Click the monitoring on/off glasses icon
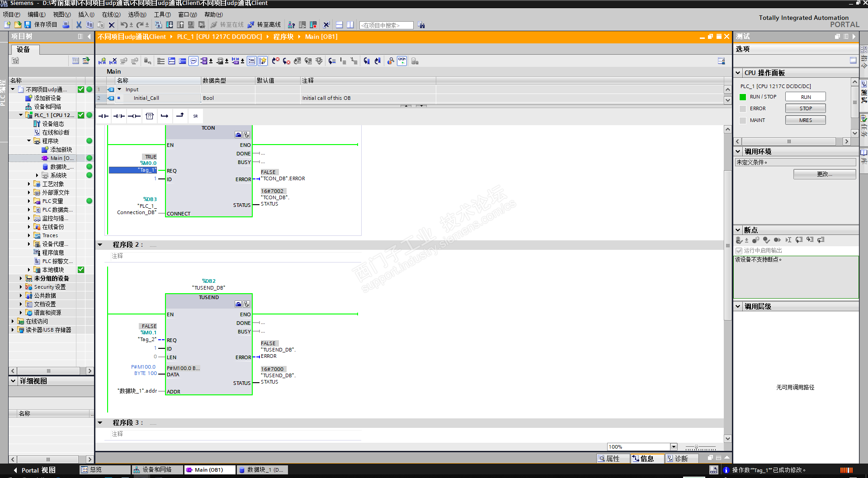Viewport: 868px width, 478px height. [x=402, y=61]
